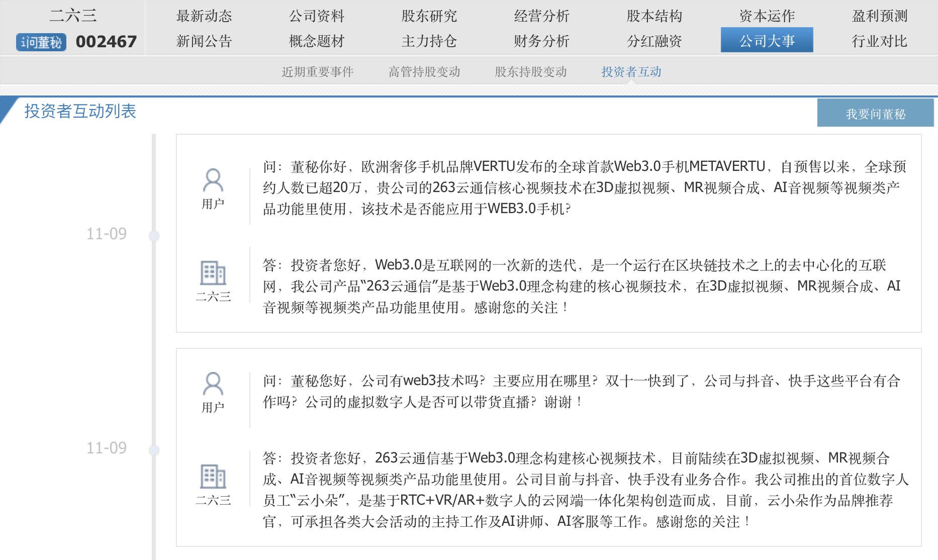The image size is (938, 560).
Task: Click the 问董秘 badge icon
Action: click(41, 42)
